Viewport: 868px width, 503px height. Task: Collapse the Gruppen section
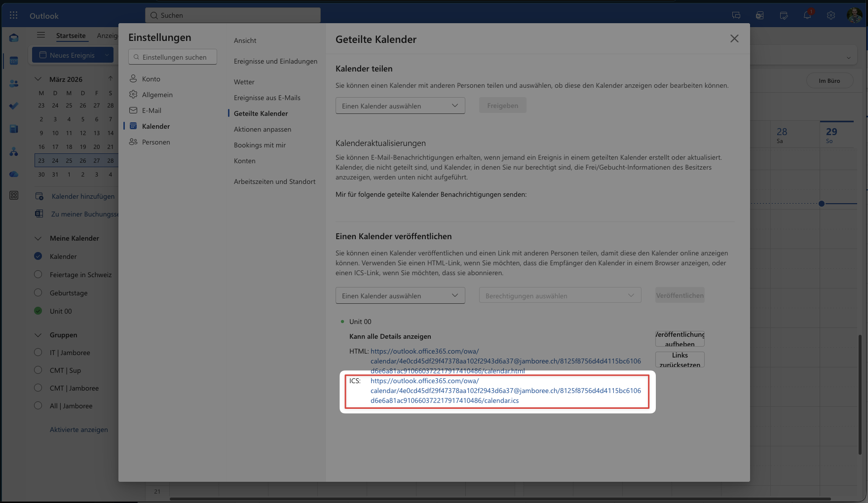38,335
